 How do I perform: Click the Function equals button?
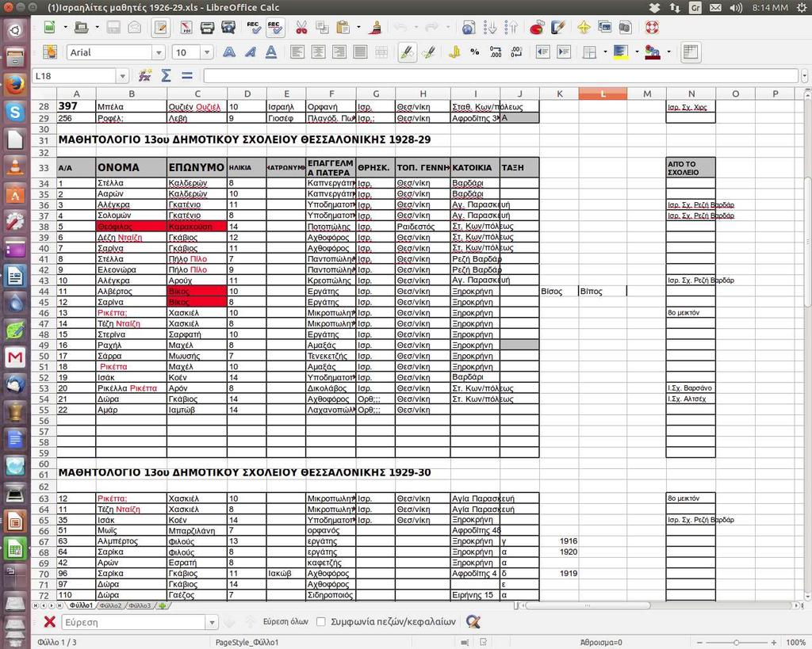click(187, 75)
